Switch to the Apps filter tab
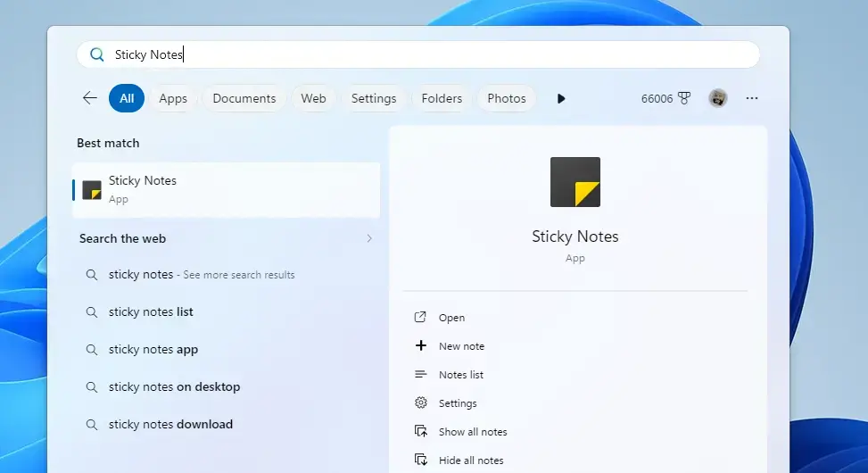 tap(173, 98)
